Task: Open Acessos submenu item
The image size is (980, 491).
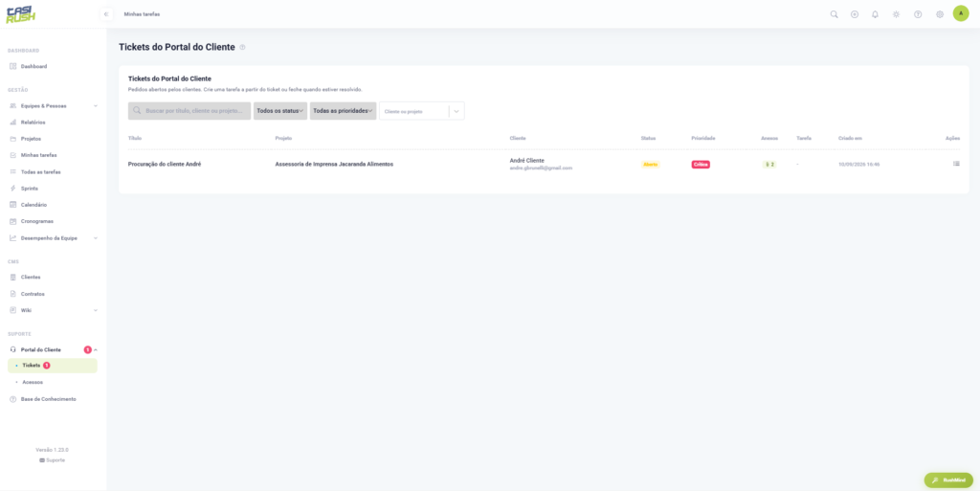Action: pyautogui.click(x=54, y=382)
